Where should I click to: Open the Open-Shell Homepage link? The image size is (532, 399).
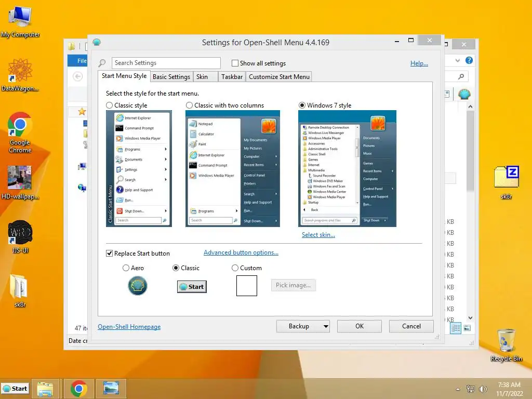(x=129, y=327)
